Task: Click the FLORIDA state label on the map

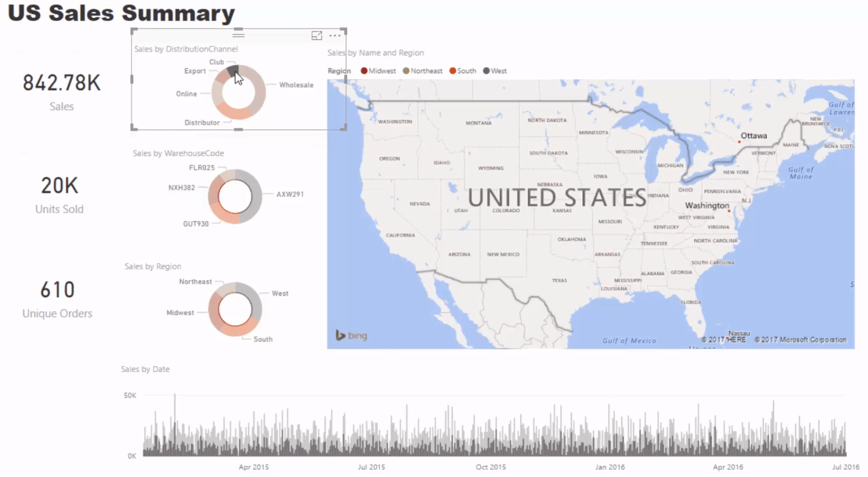Action: point(691,302)
